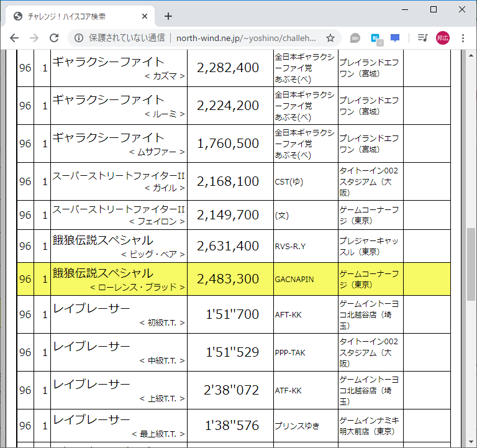
Task: Click player name PPP-TAK
Action: click(290, 353)
